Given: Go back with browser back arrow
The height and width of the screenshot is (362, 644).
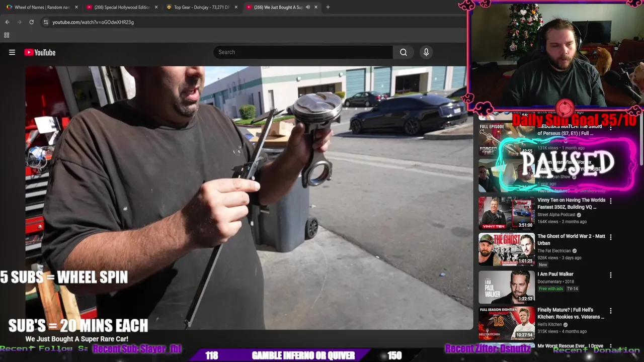Looking at the screenshot, I should pos(7,22).
